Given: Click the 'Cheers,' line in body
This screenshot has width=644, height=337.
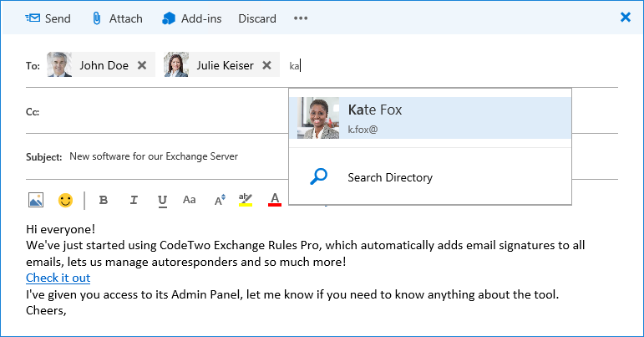Looking at the screenshot, I should click(x=46, y=311).
